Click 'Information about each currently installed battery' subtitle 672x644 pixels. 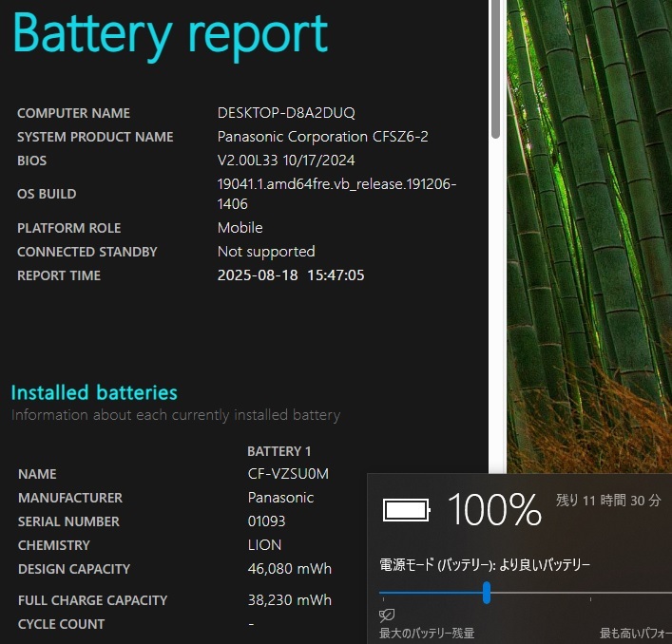[x=176, y=415]
